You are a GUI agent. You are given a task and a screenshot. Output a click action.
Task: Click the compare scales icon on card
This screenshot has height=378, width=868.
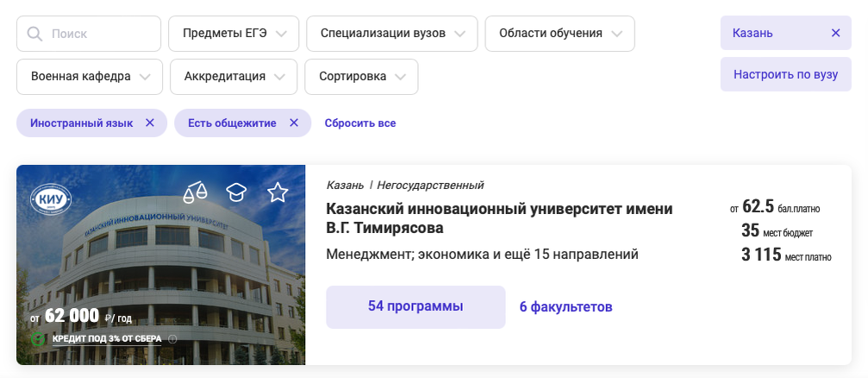(x=195, y=192)
